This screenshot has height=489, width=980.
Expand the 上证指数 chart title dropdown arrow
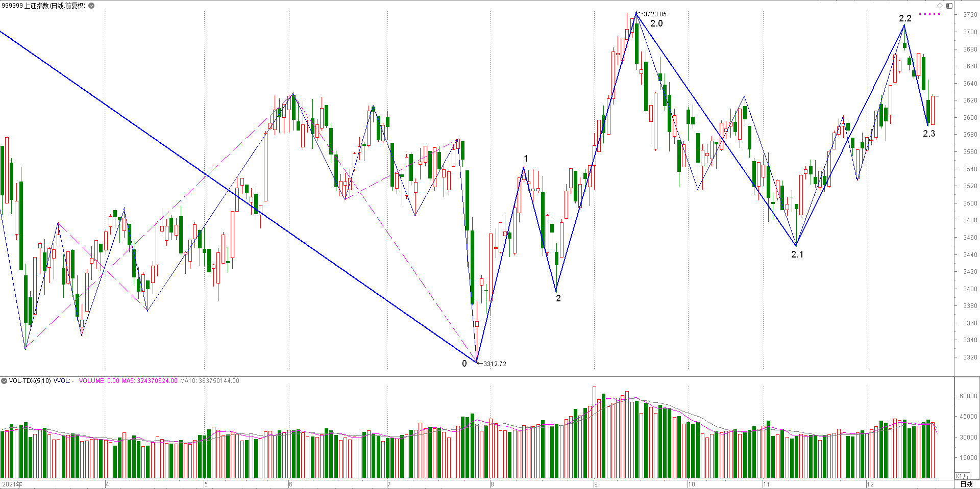pyautogui.click(x=91, y=6)
